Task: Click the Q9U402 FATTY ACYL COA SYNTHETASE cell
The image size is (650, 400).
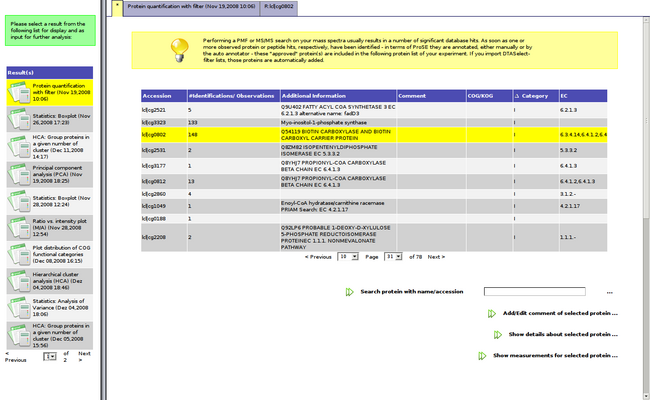Action: point(338,110)
